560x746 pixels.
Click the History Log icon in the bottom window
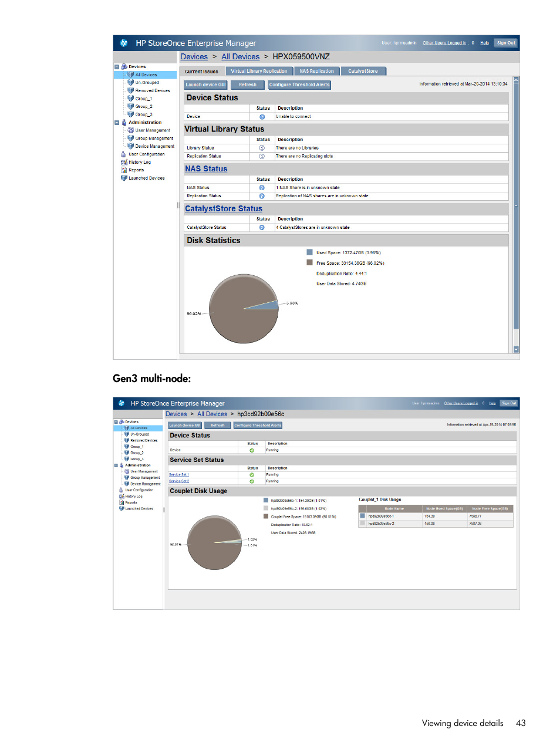(122, 496)
